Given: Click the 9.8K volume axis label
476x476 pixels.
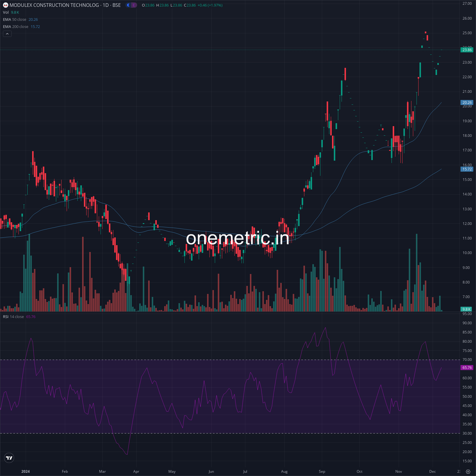Looking at the screenshot, I should point(466,309).
